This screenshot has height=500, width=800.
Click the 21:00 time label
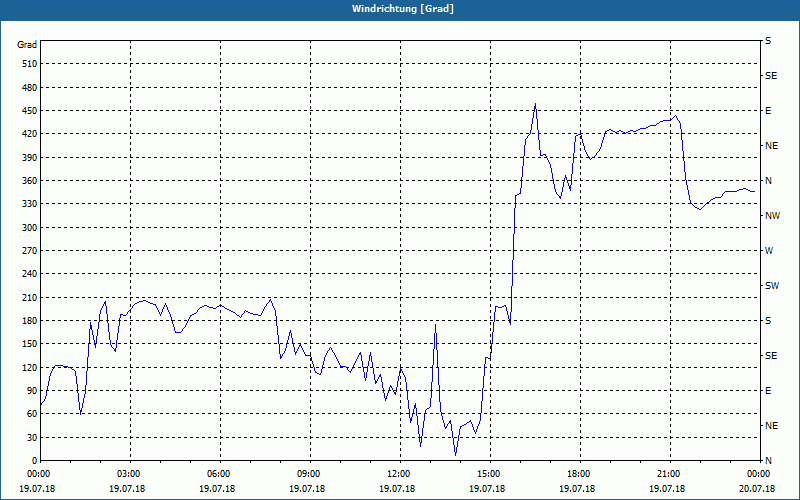(670, 473)
